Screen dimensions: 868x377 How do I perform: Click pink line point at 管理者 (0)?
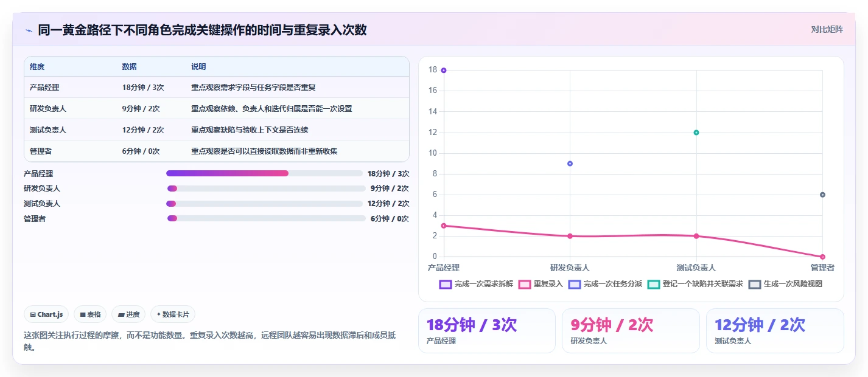(x=822, y=257)
